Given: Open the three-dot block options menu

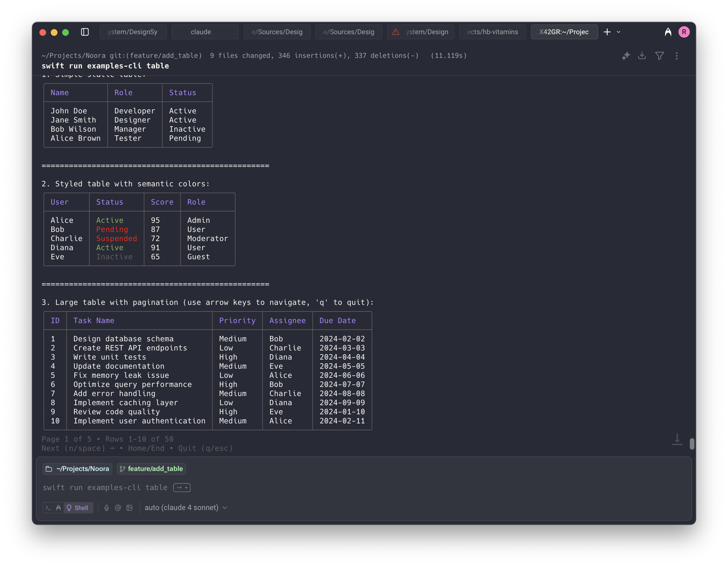Looking at the screenshot, I should (x=677, y=56).
